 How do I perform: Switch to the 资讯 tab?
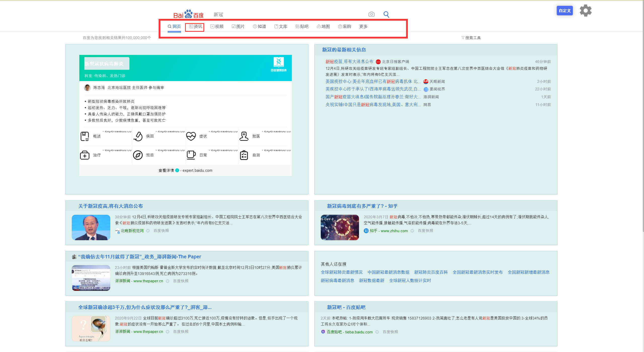click(195, 26)
